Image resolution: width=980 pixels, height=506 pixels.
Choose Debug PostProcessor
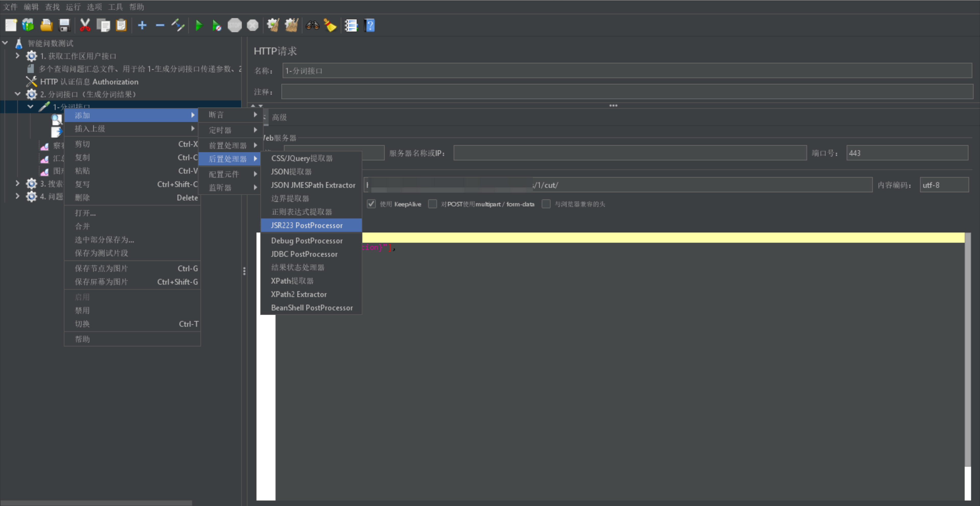click(x=311, y=241)
